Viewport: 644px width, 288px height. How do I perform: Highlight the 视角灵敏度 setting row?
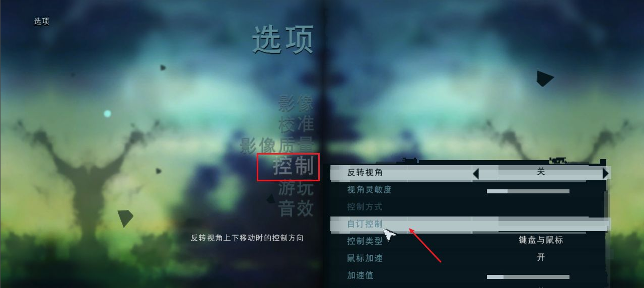coord(470,190)
